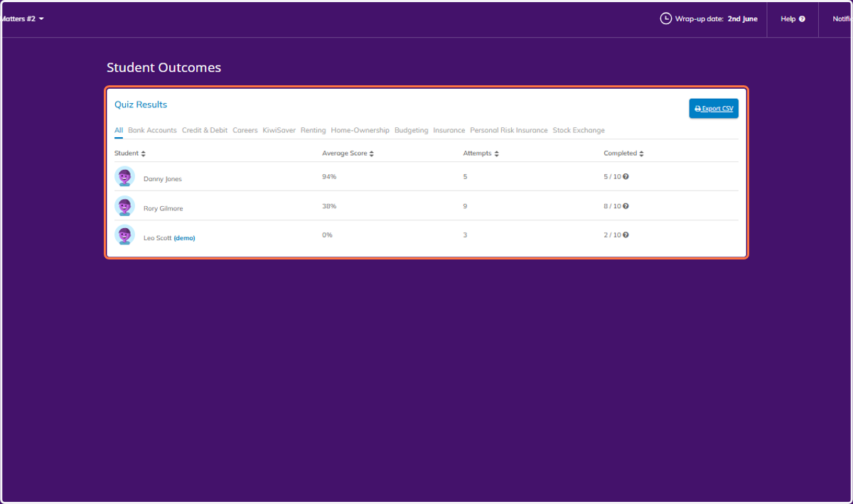The height and width of the screenshot is (504, 853).
Task: Switch to Stock Exchange tab
Action: click(579, 131)
